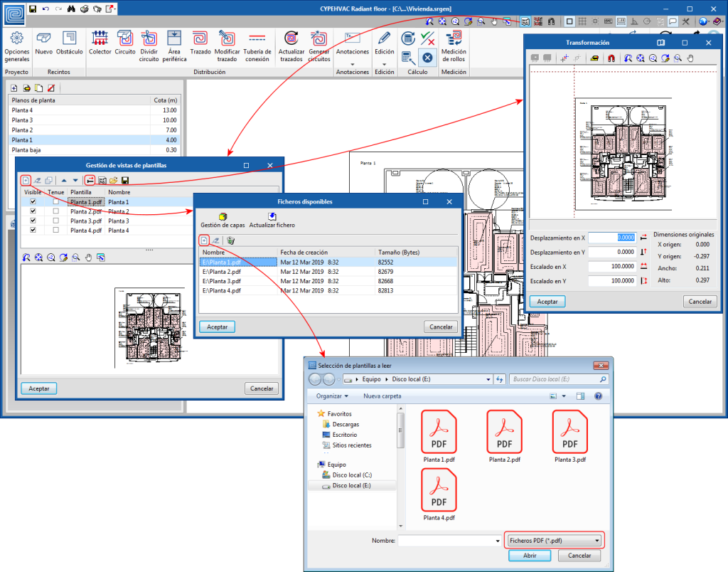The image size is (728, 572).
Task: Click Cancelar in Ficheros disponibles dialog
Action: (x=441, y=327)
